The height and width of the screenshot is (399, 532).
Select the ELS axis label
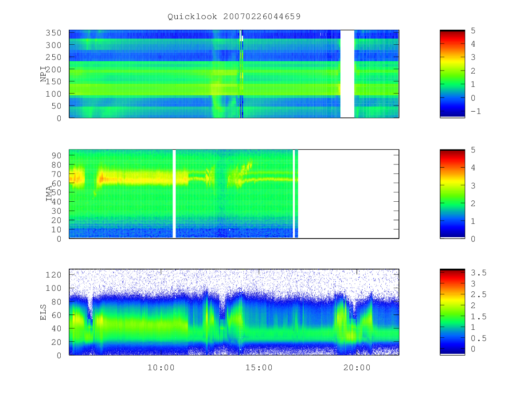pyautogui.click(x=43, y=312)
